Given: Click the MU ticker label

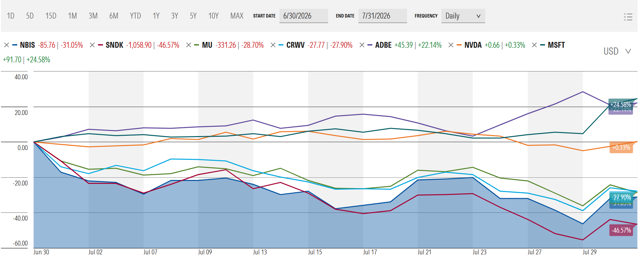Looking at the screenshot, I should coord(207,45).
